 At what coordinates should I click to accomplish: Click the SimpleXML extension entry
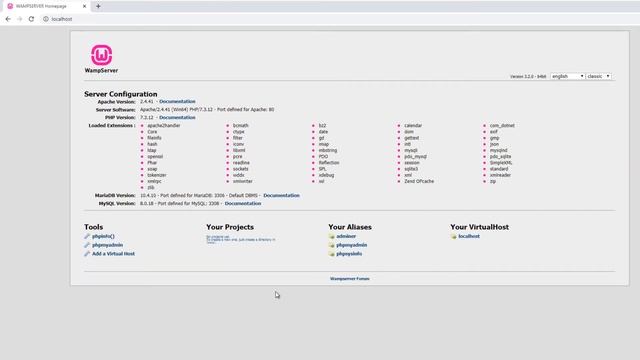click(x=501, y=163)
